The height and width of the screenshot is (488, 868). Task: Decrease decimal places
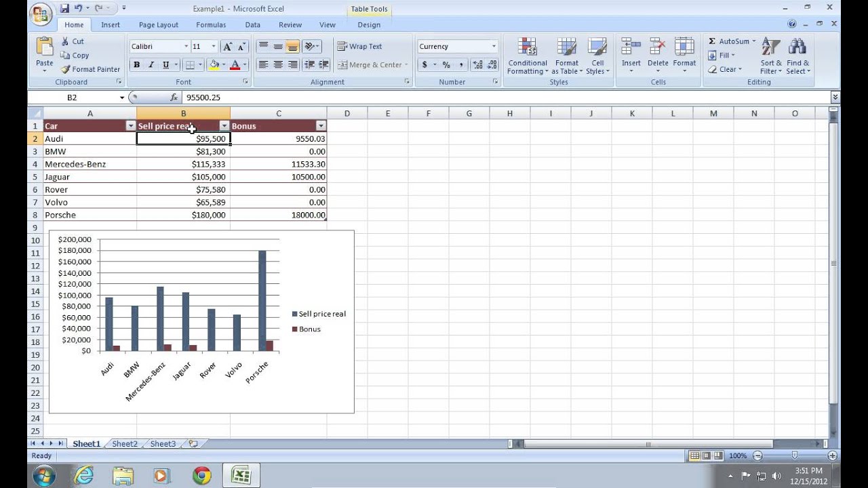click(x=491, y=65)
